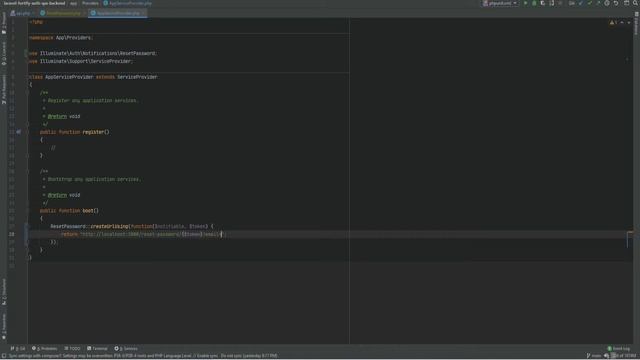Click the Git update project arrow icon
This screenshot has height=360, width=640.
coord(581,3)
